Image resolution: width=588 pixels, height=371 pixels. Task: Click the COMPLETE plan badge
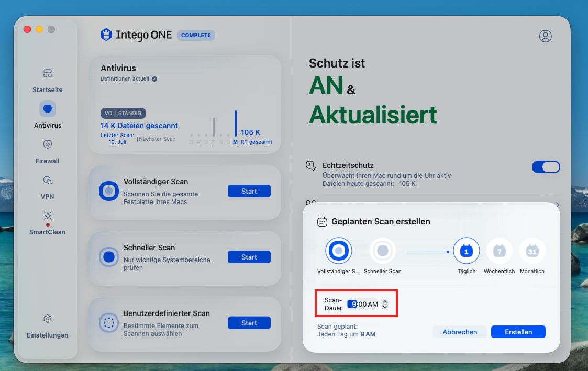click(196, 35)
